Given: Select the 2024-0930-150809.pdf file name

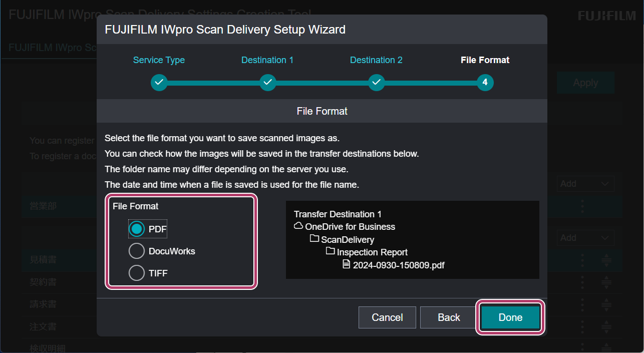Looking at the screenshot, I should [x=399, y=265].
